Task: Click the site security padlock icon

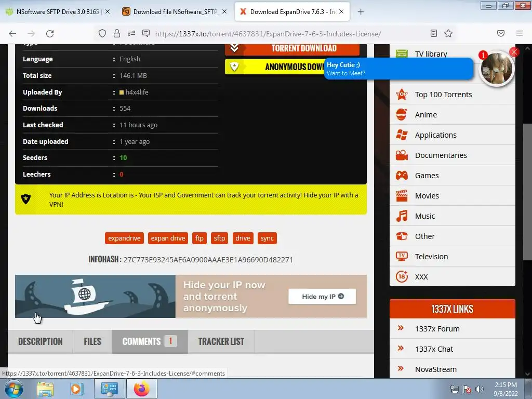Action: click(117, 33)
